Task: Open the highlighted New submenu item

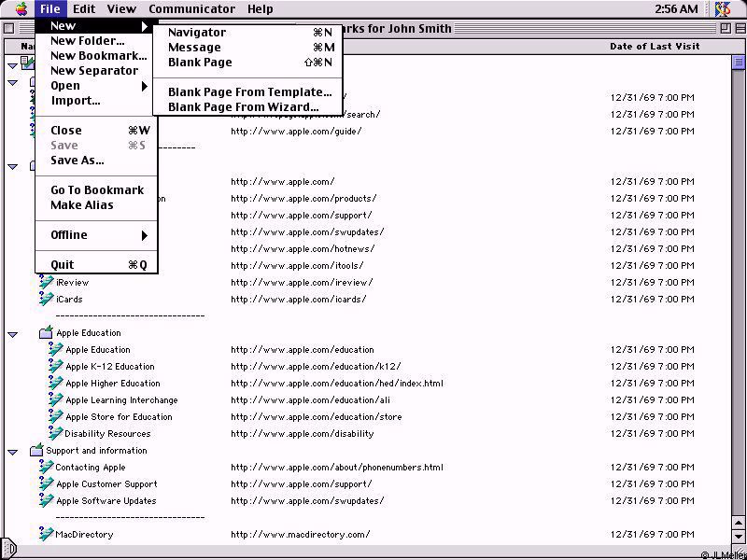Action: 94,26
